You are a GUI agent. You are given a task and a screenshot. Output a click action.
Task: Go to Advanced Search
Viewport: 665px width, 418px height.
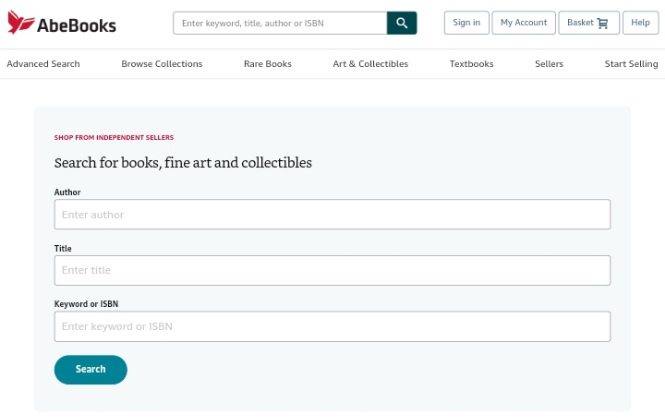(43, 64)
